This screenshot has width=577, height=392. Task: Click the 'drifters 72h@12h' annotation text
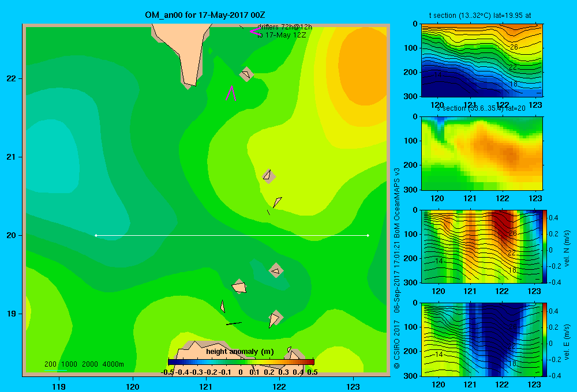pos(284,27)
